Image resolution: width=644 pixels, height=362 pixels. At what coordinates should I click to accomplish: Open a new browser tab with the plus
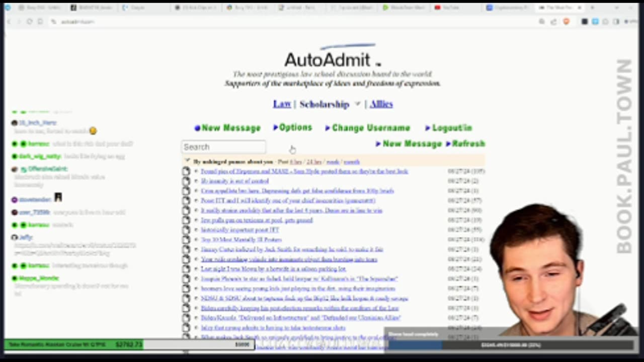592,8
